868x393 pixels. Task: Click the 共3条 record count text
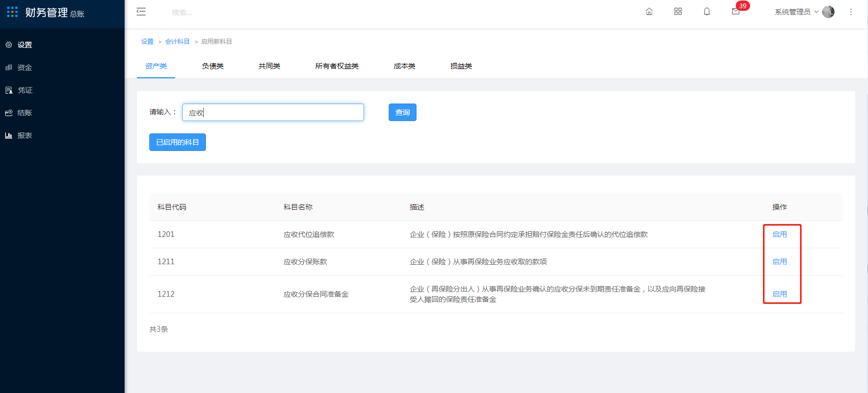(x=159, y=329)
